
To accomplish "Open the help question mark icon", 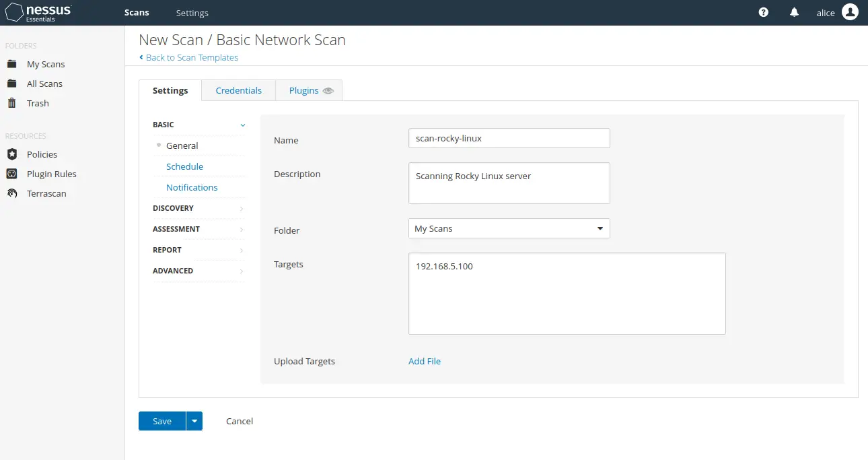I will pos(763,13).
